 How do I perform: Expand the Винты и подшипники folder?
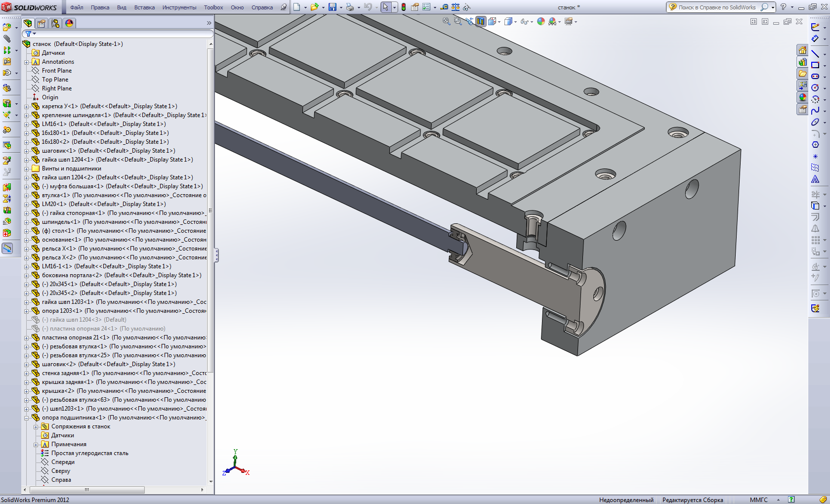[27, 168]
